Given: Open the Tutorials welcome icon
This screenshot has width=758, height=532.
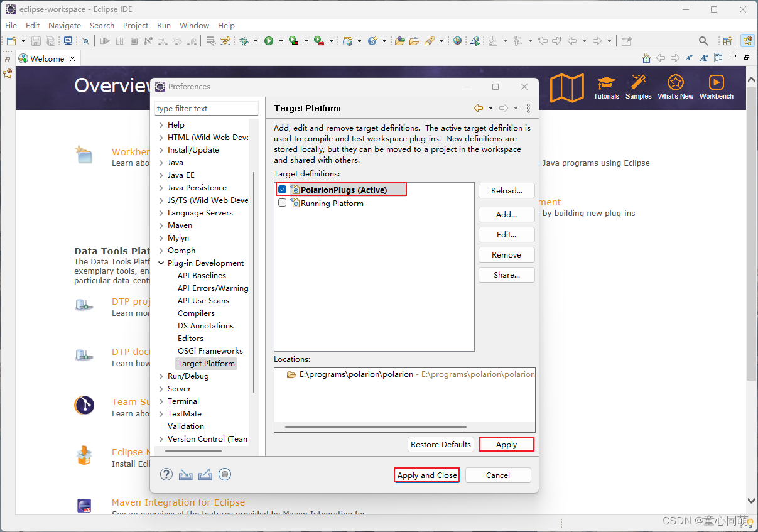Looking at the screenshot, I should tap(606, 87).
